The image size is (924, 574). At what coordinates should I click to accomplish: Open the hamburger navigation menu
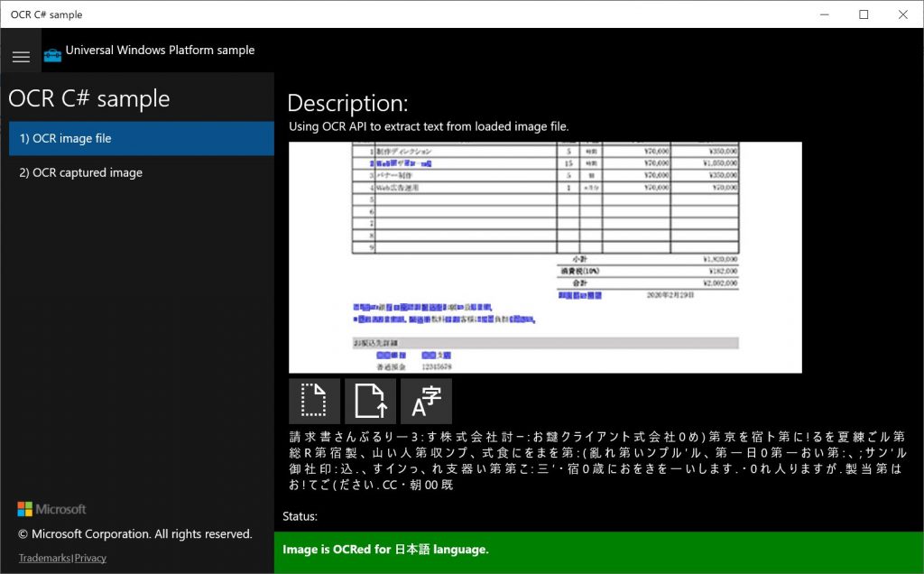click(22, 57)
